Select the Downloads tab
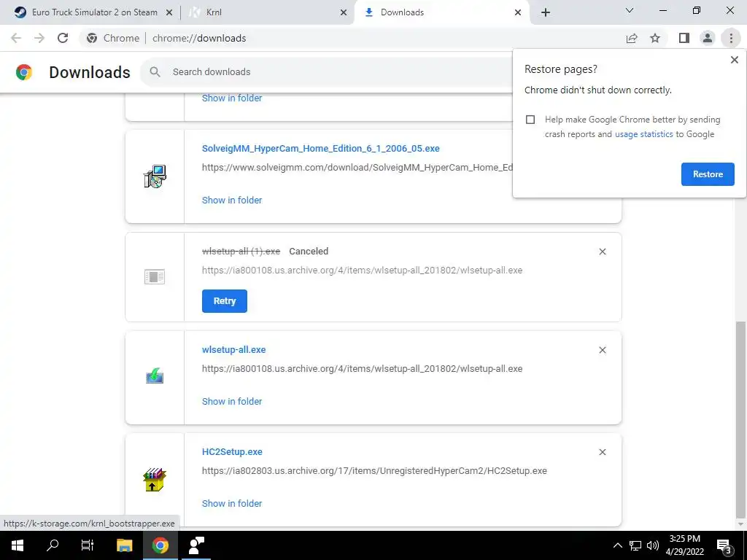 [441, 12]
